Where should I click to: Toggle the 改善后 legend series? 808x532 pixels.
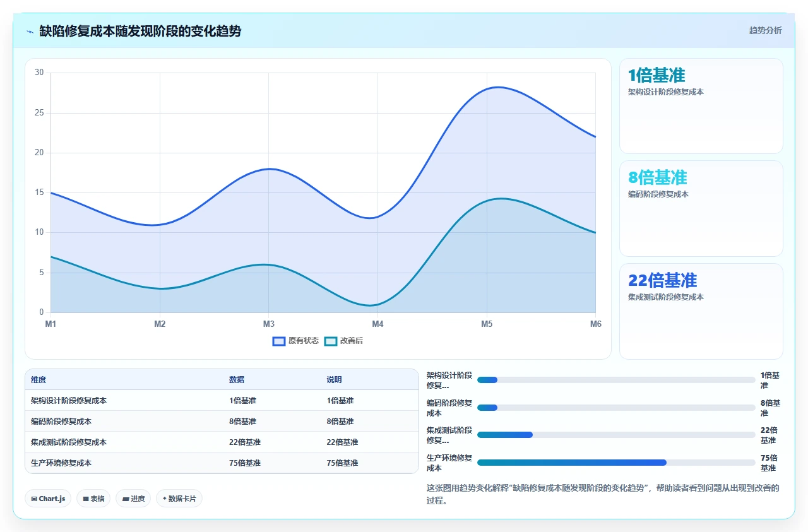tap(344, 341)
